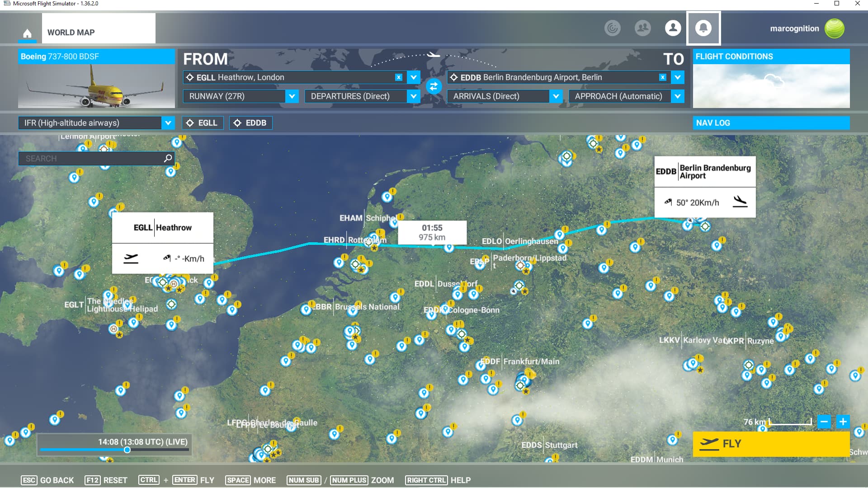Expand the RUNWAY (27R) dropdown
The height and width of the screenshot is (488, 868).
292,96
